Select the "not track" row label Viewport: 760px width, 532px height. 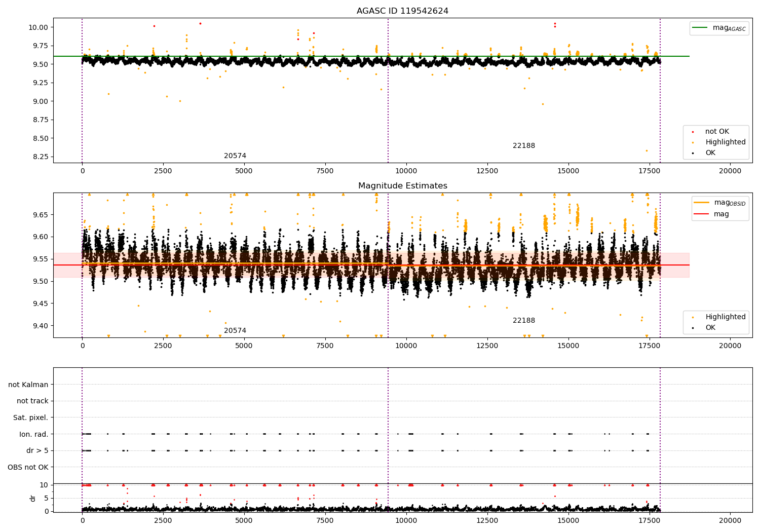tap(32, 401)
